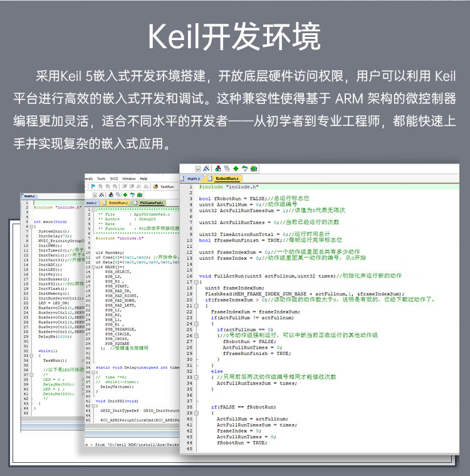This screenshot has width=470, height=476.
Task: Click 'void InitPS2(void)' line in middle window
Action: 117,401
